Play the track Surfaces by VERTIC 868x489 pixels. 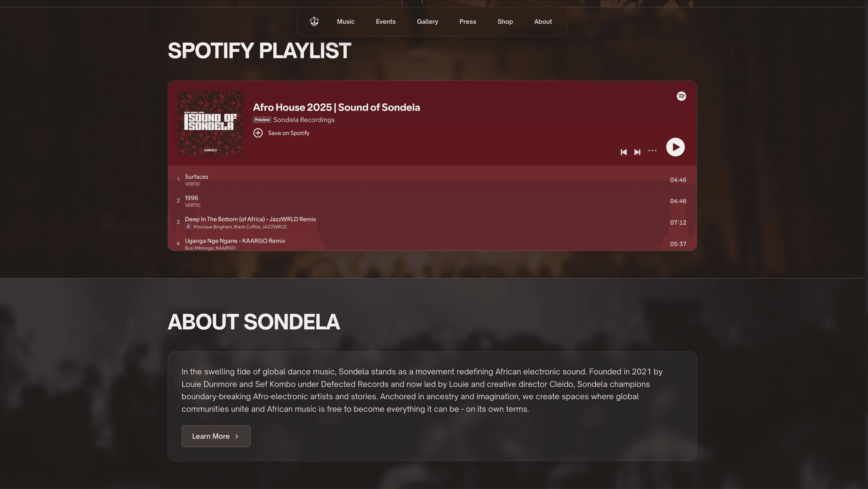coord(196,177)
